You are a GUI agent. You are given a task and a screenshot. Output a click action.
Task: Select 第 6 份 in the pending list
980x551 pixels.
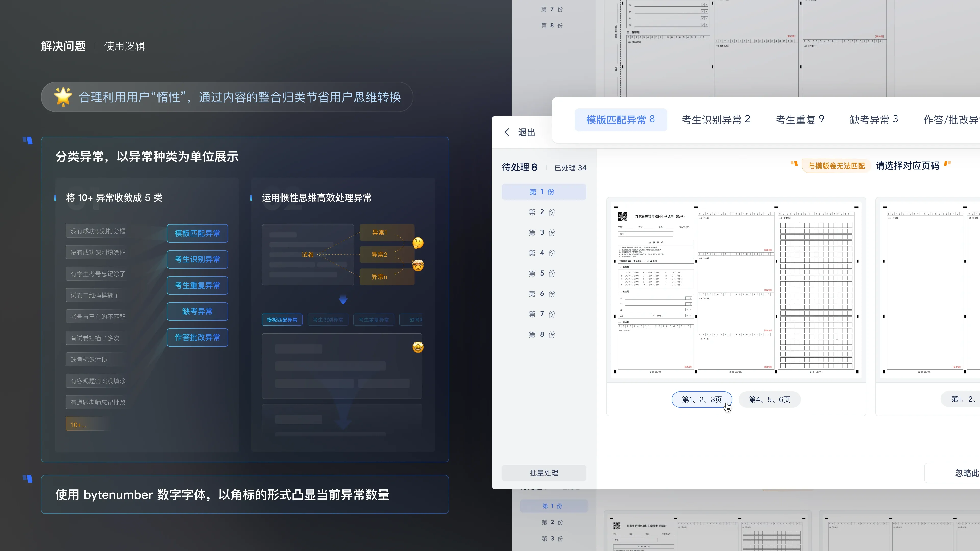(x=542, y=294)
